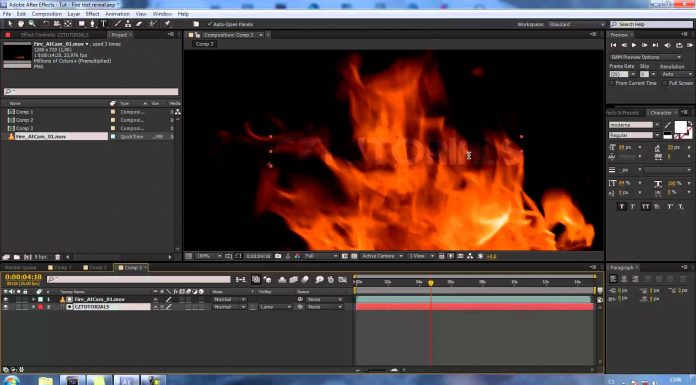Open the Layer menu

tap(74, 14)
